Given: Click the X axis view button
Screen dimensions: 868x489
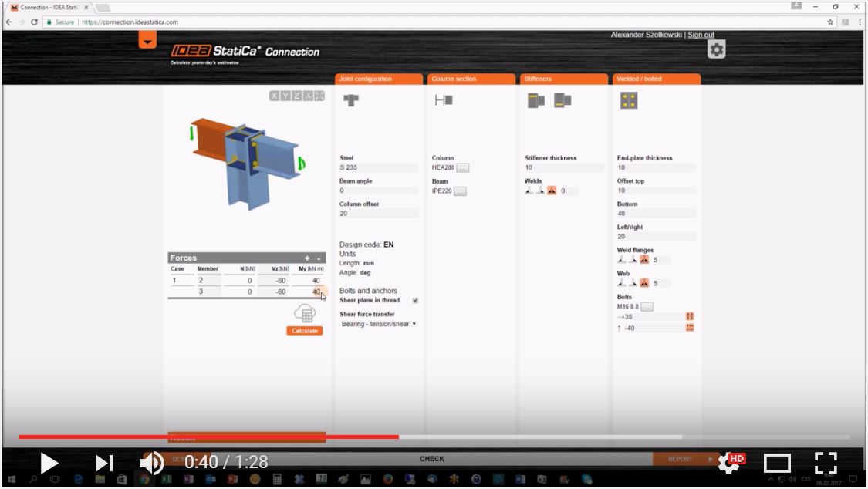Looking at the screenshot, I should click(274, 96).
